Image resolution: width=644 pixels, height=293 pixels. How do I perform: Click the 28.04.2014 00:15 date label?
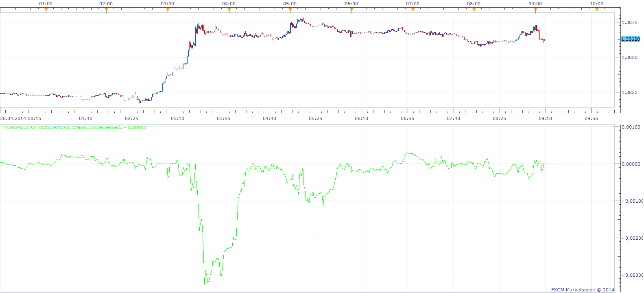click(x=20, y=118)
